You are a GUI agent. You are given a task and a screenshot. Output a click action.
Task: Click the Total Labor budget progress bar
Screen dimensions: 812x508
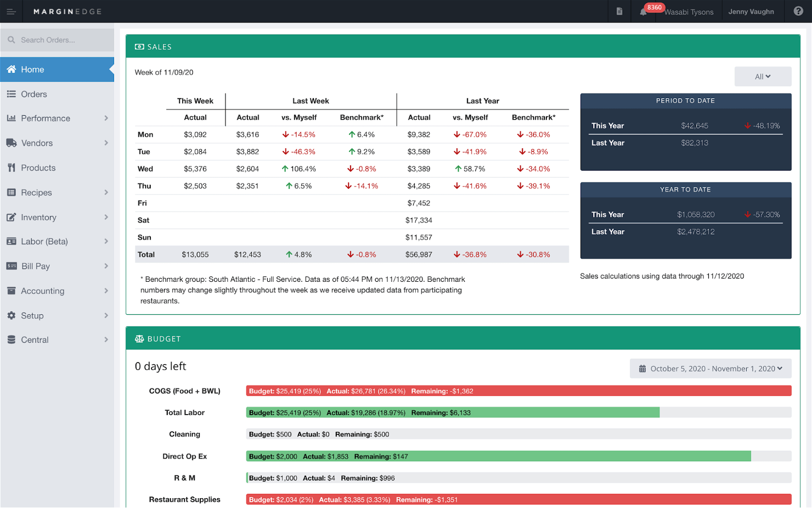tap(450, 412)
